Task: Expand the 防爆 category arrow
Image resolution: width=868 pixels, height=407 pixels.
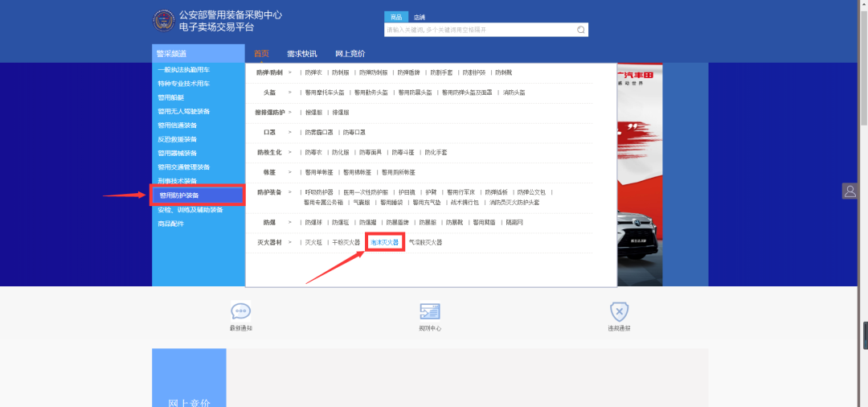Action: click(290, 222)
